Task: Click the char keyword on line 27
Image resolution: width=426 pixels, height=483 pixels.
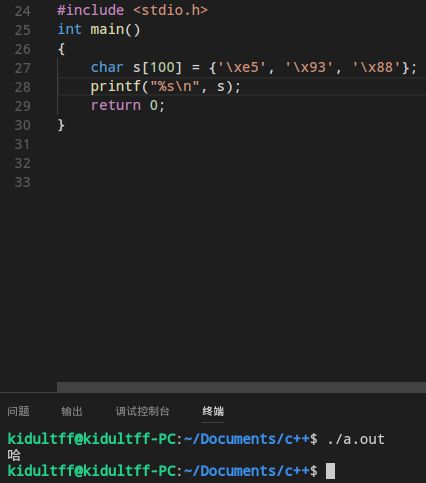Action: point(107,67)
